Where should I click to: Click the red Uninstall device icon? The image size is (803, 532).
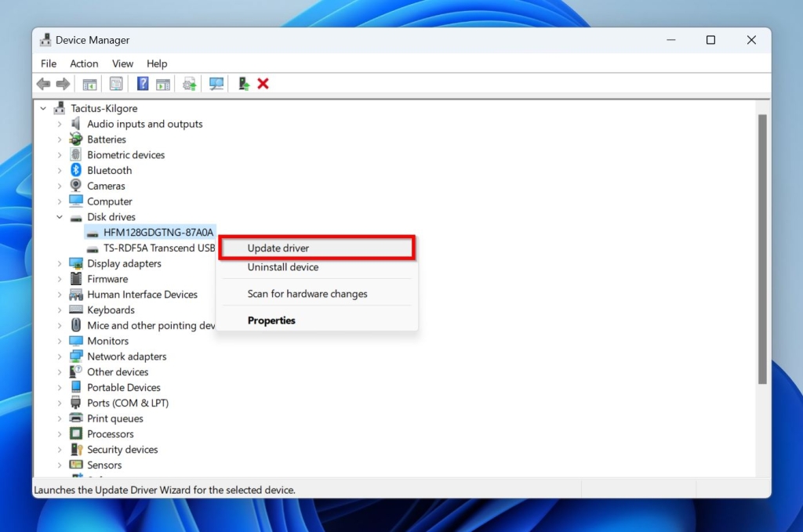pos(263,84)
